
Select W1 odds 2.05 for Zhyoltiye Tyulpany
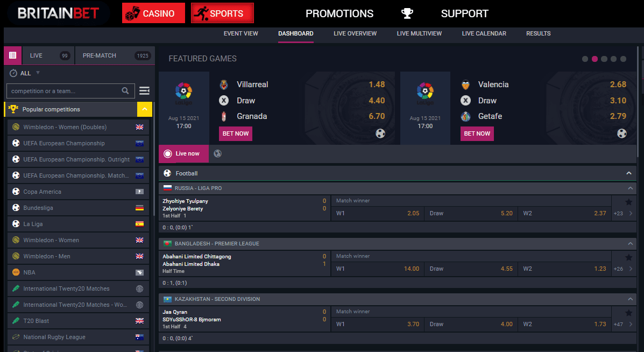(x=377, y=213)
